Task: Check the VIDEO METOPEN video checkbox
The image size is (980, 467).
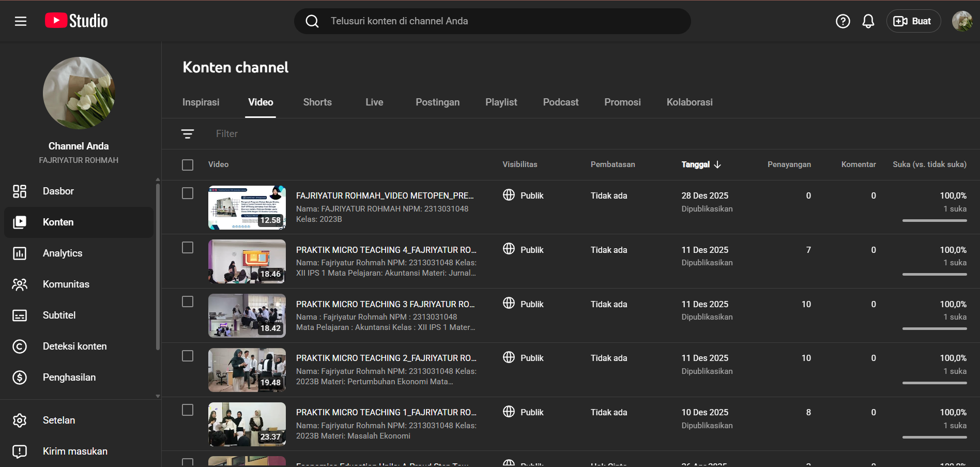Action: pyautogui.click(x=188, y=193)
